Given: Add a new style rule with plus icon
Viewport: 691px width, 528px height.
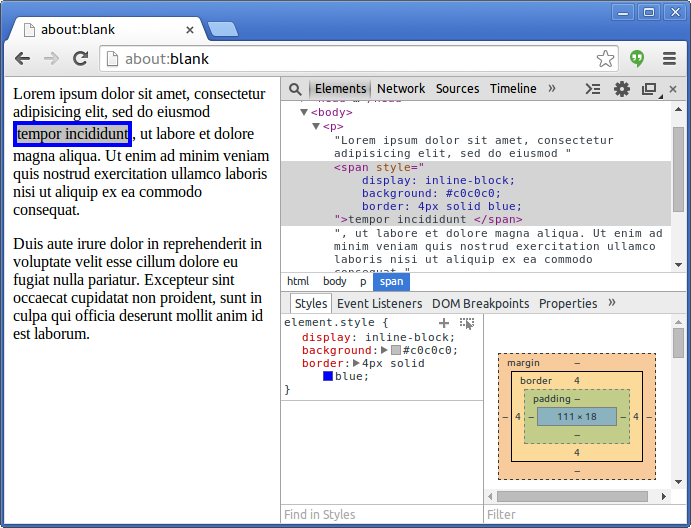Looking at the screenshot, I should coord(444,323).
